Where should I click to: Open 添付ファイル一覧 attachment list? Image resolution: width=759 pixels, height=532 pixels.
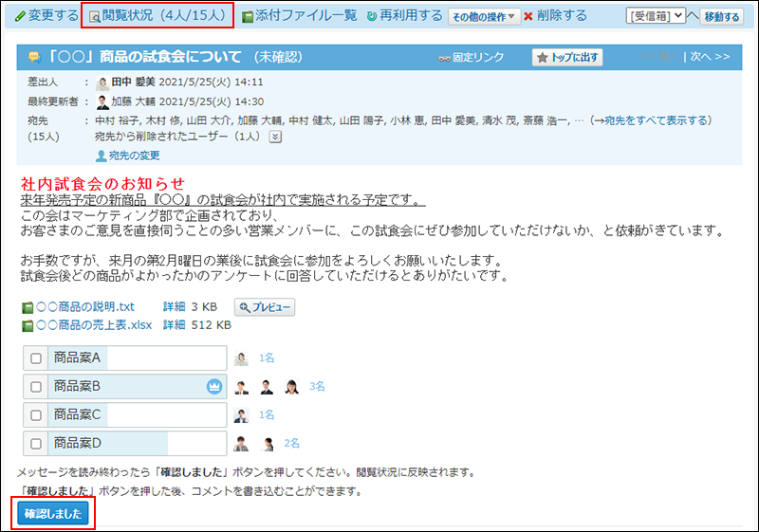[300, 15]
